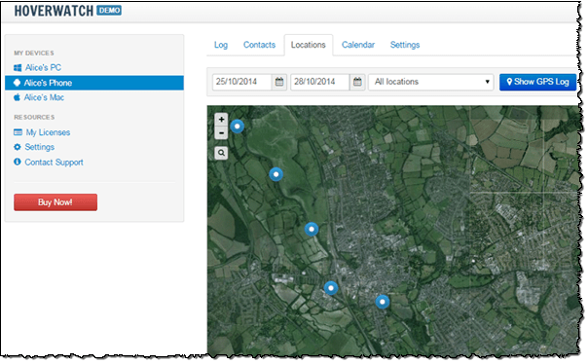Click the end date field 28/10/2014
This screenshot has height=364, width=588.
point(320,82)
